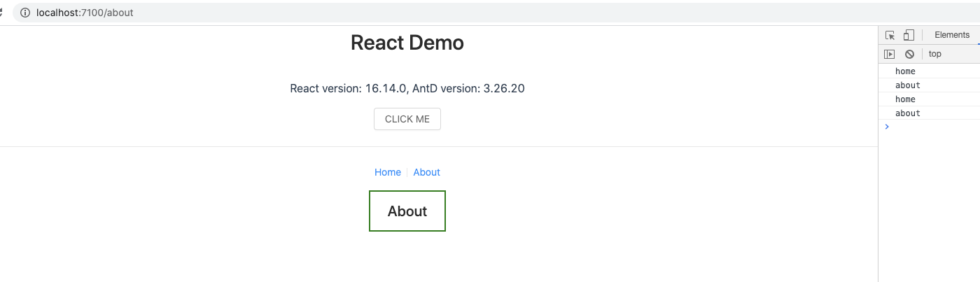Click the green bordered About box
The height and width of the screenshot is (282, 980).
407,211
